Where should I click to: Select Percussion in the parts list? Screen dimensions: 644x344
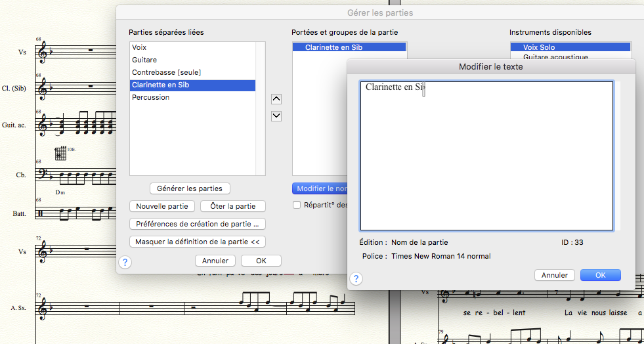pyautogui.click(x=150, y=97)
